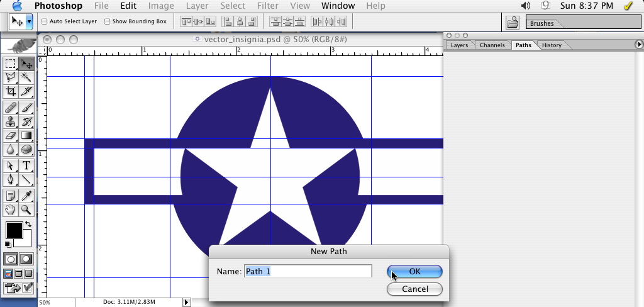Align left edges in options bar
Image resolution: width=644 pixels, height=307 pixels.
pyautogui.click(x=228, y=21)
